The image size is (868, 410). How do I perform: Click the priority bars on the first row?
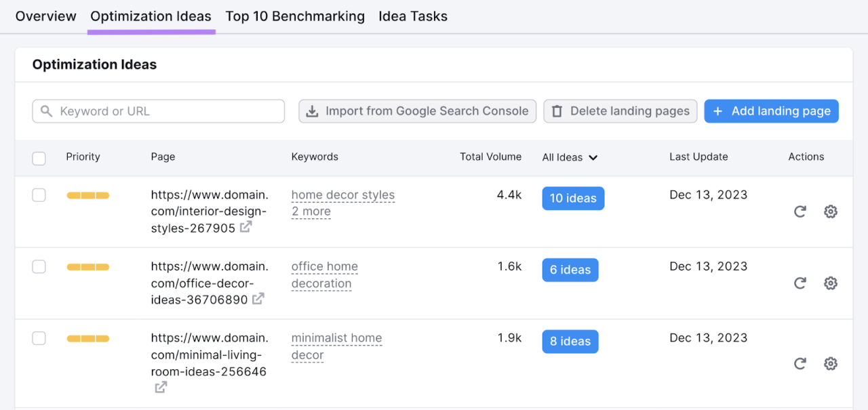[x=87, y=194]
